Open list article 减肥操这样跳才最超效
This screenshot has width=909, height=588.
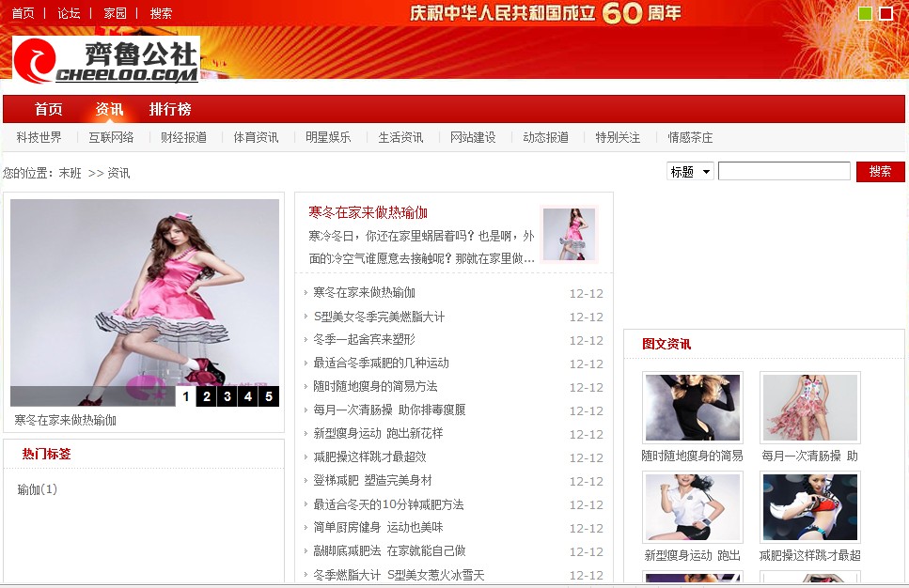pos(369,457)
